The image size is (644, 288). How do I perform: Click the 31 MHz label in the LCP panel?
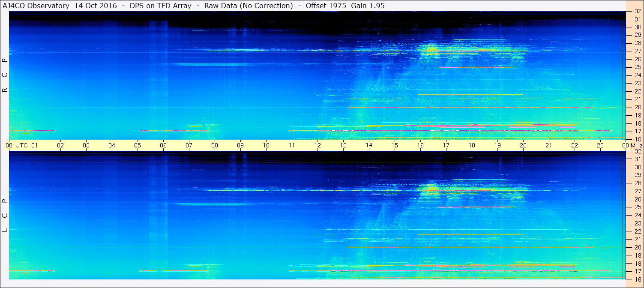coord(638,159)
